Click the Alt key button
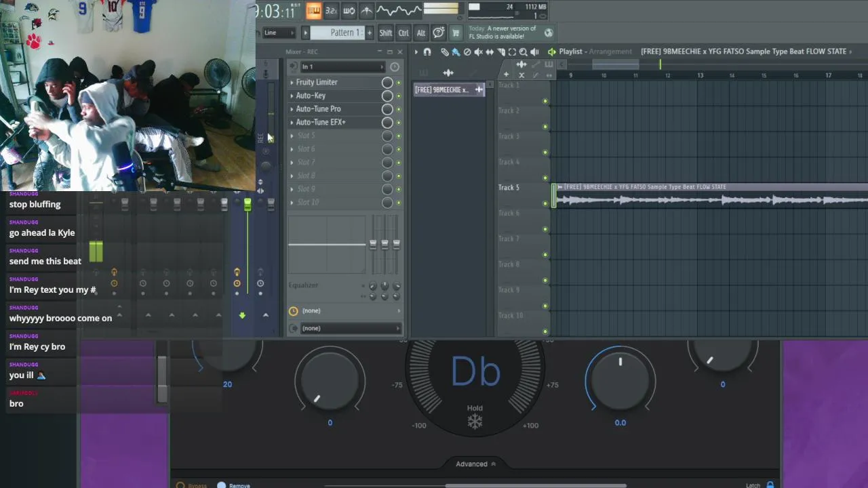Image resolution: width=868 pixels, height=488 pixels. (421, 33)
